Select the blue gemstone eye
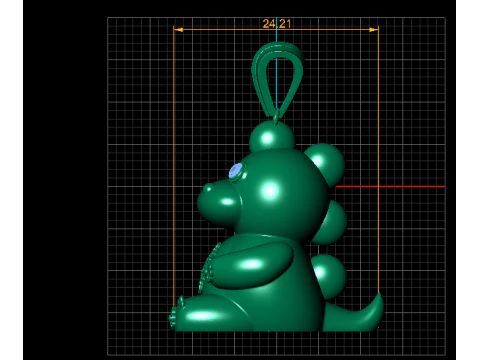This screenshot has height=360, width=480. click(235, 171)
